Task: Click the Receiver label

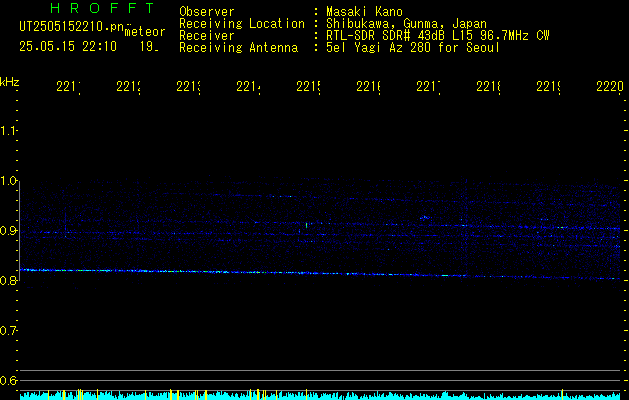Action: [x=207, y=36]
